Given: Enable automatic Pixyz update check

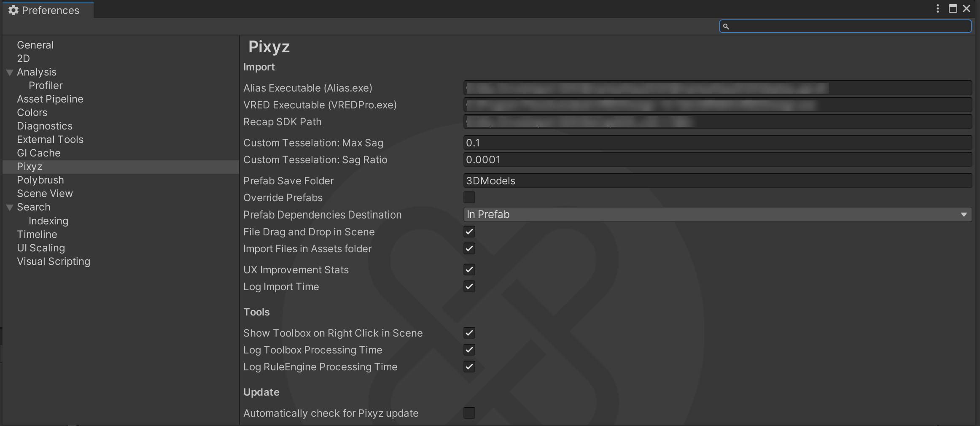Looking at the screenshot, I should pos(469,413).
